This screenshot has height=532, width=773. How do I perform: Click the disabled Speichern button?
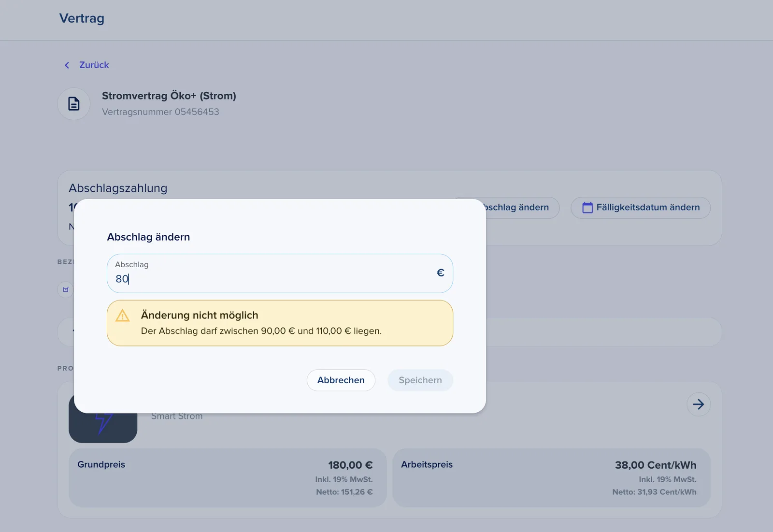point(420,380)
